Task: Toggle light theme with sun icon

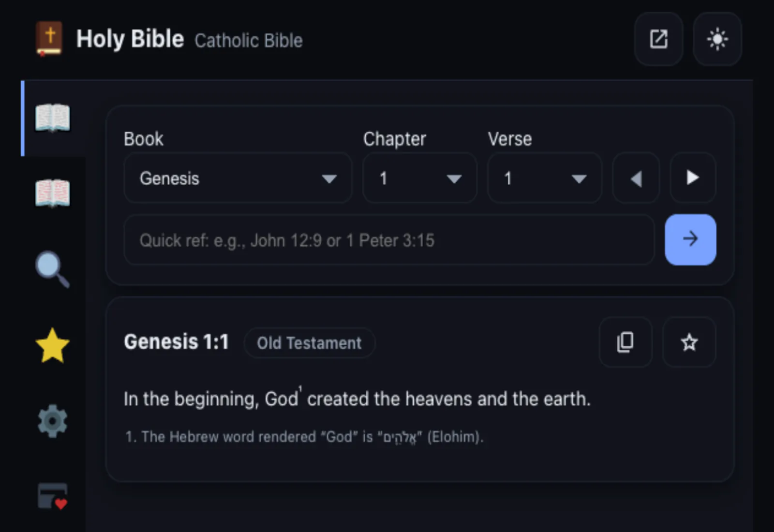Action: (717, 39)
